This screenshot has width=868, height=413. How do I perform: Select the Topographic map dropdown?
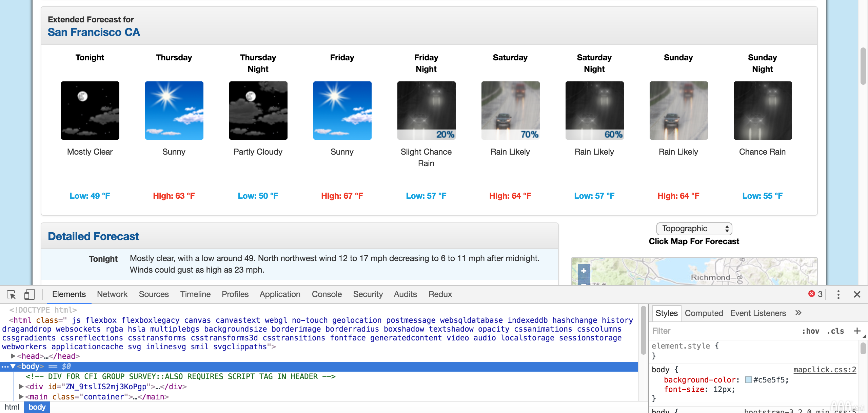coord(694,228)
